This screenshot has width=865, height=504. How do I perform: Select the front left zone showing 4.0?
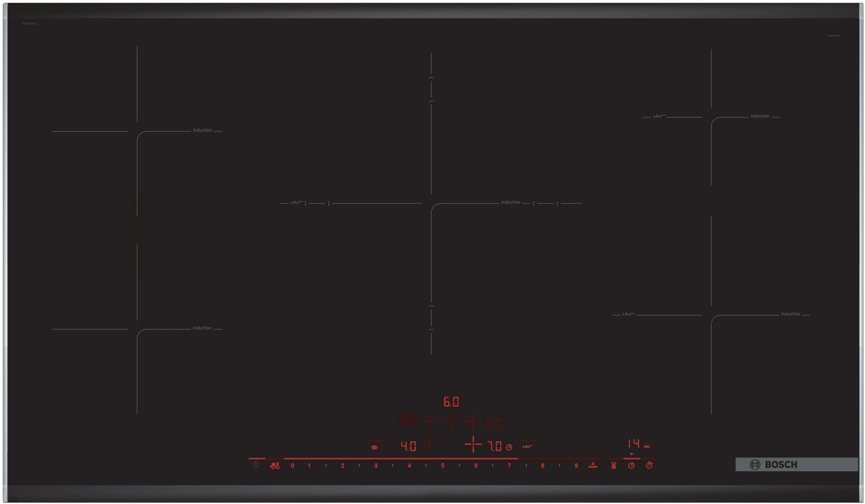coord(409,446)
